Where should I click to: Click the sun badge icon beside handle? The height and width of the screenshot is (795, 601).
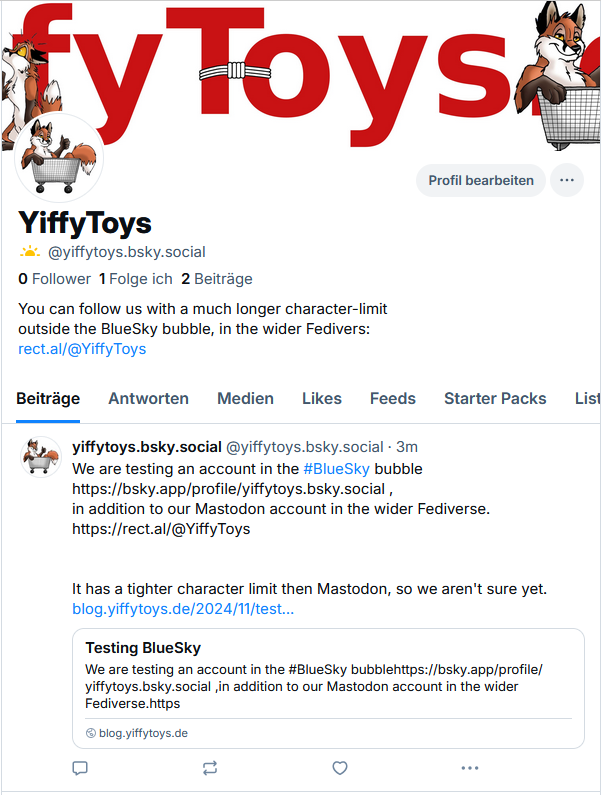tap(31, 252)
